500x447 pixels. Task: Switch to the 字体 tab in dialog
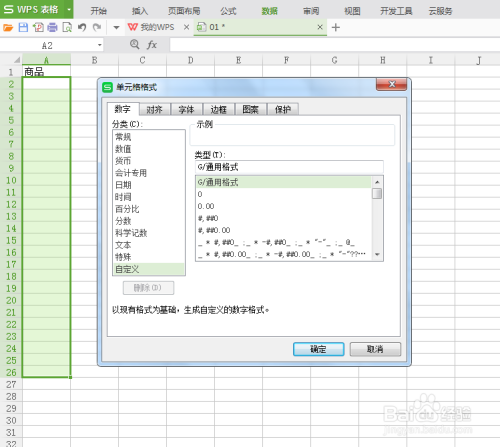point(186,109)
